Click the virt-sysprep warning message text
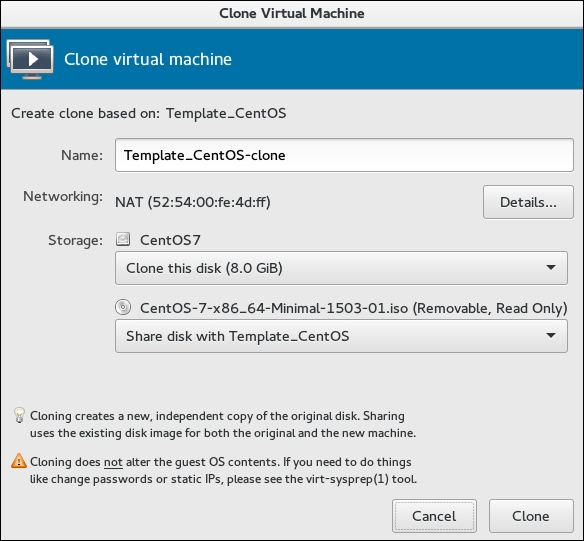 tap(223, 470)
